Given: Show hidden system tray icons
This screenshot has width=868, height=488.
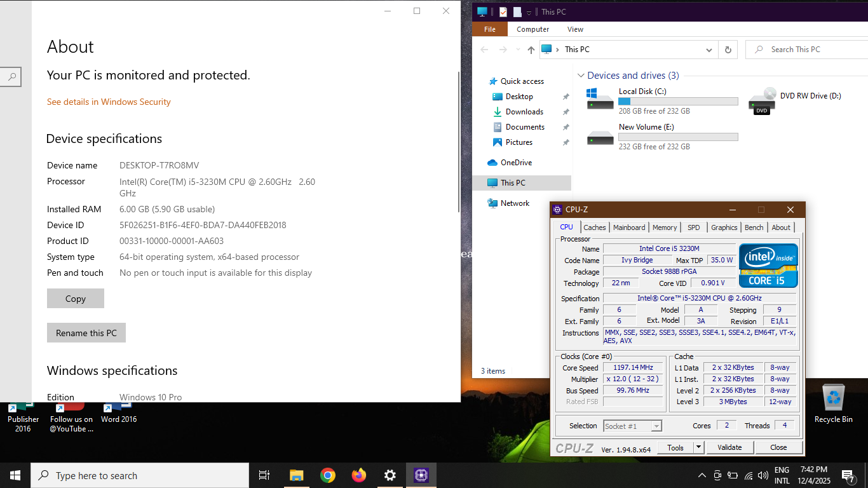Looking at the screenshot, I should [x=702, y=475].
